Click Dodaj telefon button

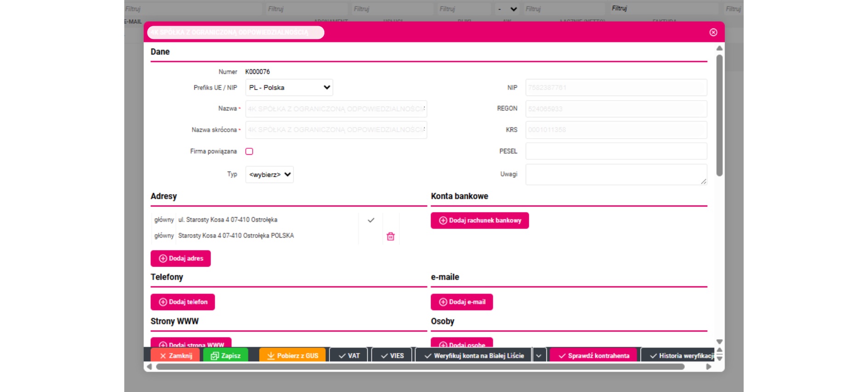coord(182,302)
